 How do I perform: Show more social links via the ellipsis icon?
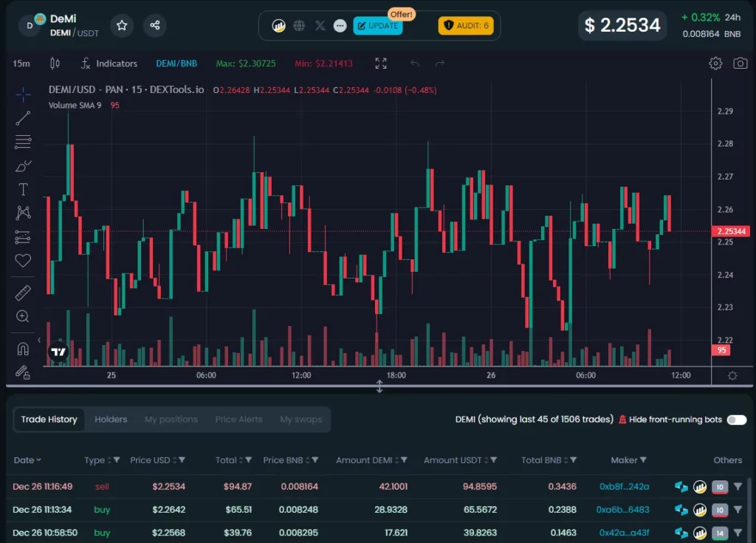[340, 26]
